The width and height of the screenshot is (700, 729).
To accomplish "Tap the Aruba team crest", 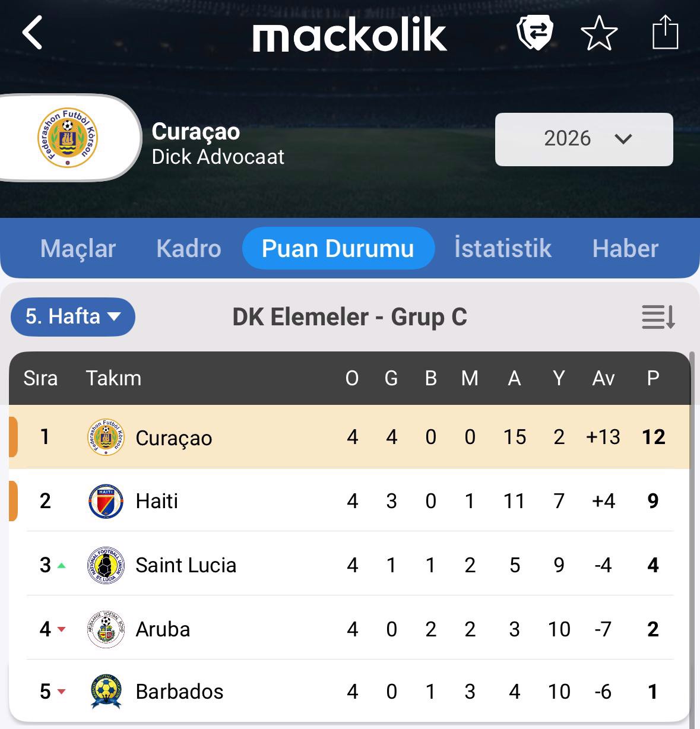I will (106, 629).
